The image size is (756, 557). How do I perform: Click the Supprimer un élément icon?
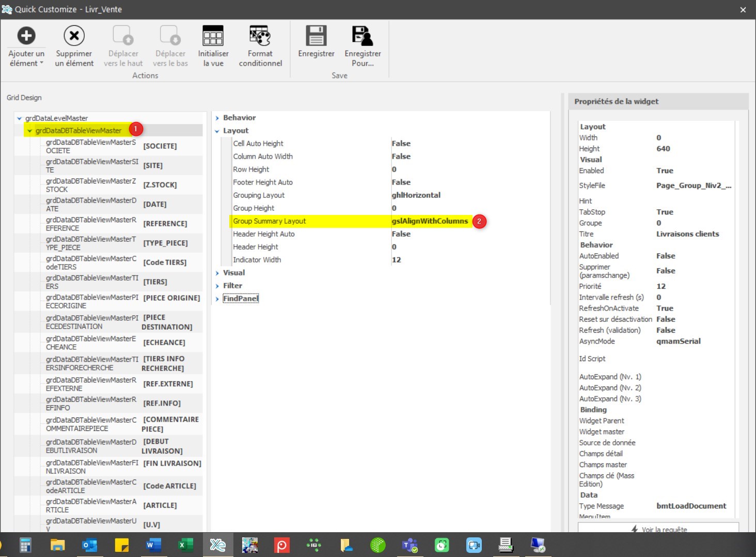coord(74,36)
